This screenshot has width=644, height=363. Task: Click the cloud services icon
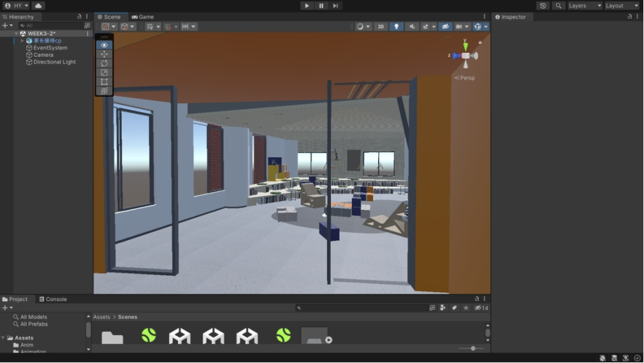point(38,6)
